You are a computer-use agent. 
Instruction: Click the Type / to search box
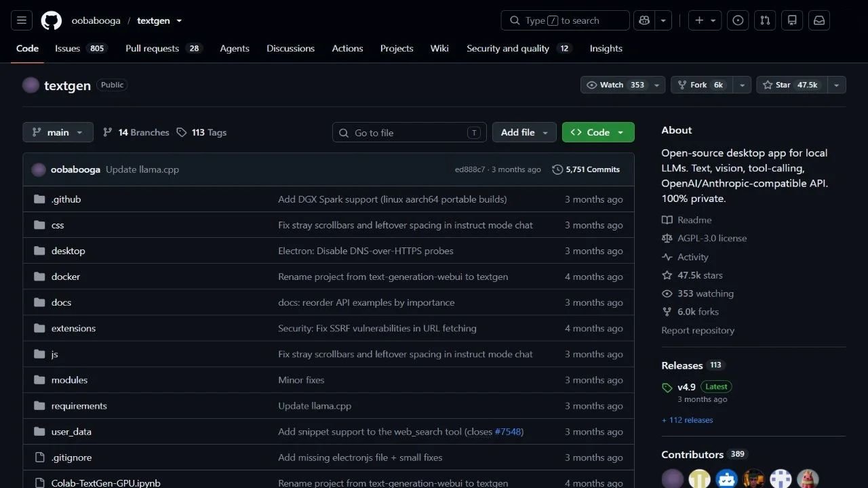566,20
